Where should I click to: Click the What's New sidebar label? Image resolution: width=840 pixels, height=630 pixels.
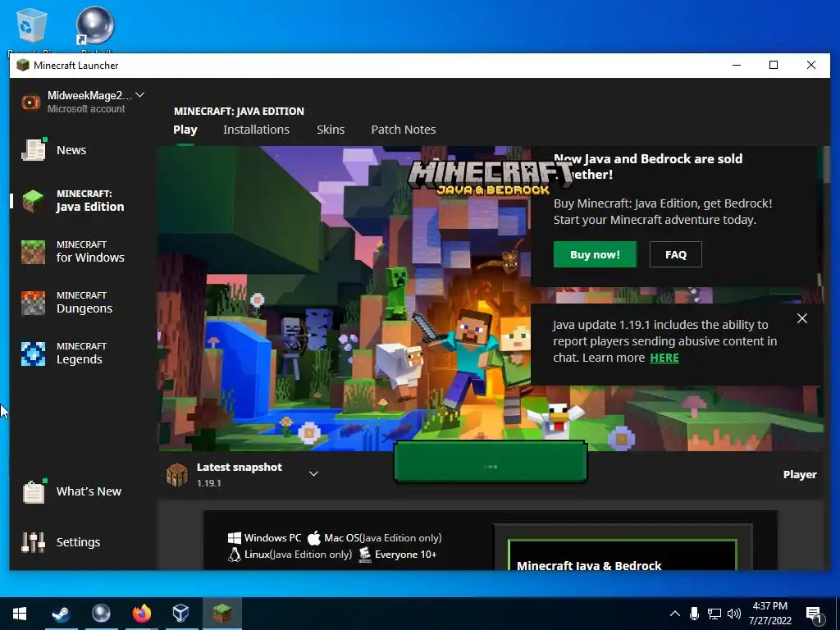point(89,491)
